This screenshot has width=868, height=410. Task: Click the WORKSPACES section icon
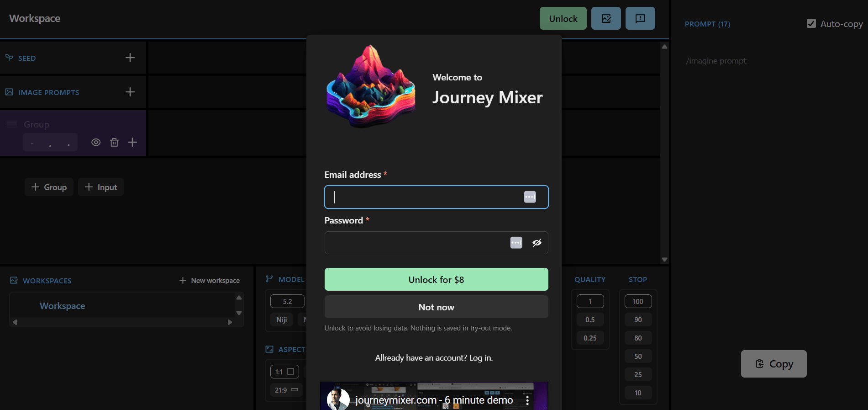point(14,280)
